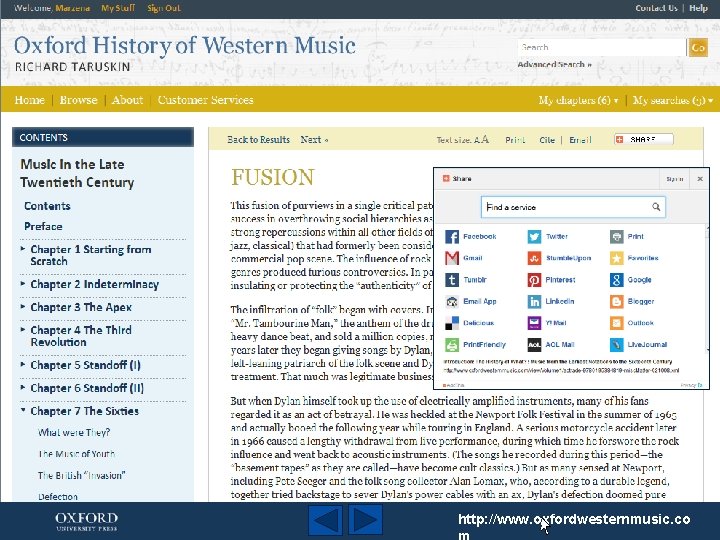This screenshot has width=720, height=540.
Task: Close the Share popup
Action: coord(700,179)
